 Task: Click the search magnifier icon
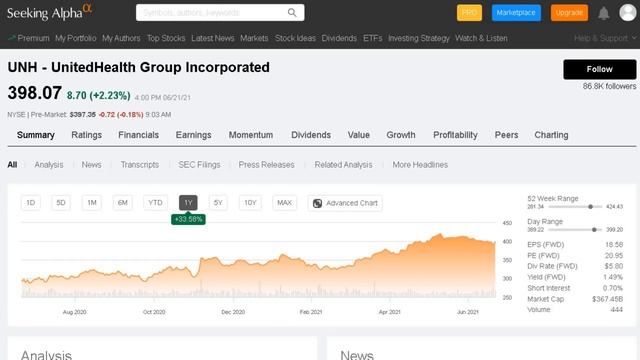292,13
